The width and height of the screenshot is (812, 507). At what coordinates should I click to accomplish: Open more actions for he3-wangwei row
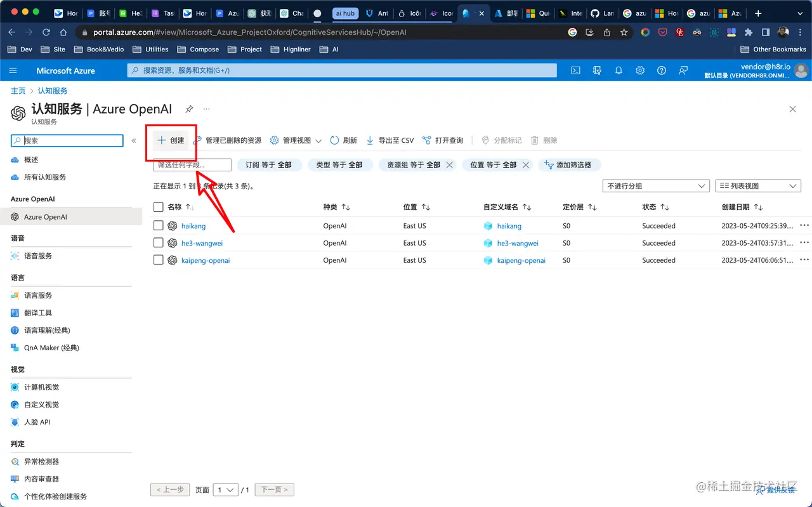coord(804,242)
